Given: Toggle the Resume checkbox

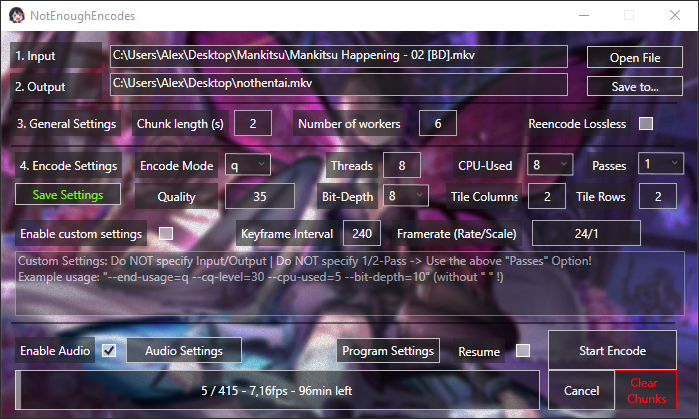Looking at the screenshot, I should pyautogui.click(x=522, y=350).
